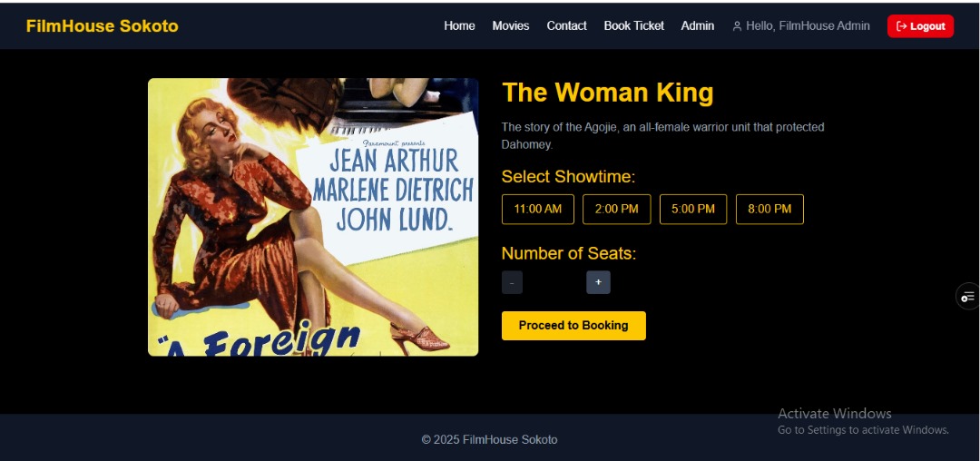
Task: Click the user profile icon beside Hello
Action: tap(737, 26)
